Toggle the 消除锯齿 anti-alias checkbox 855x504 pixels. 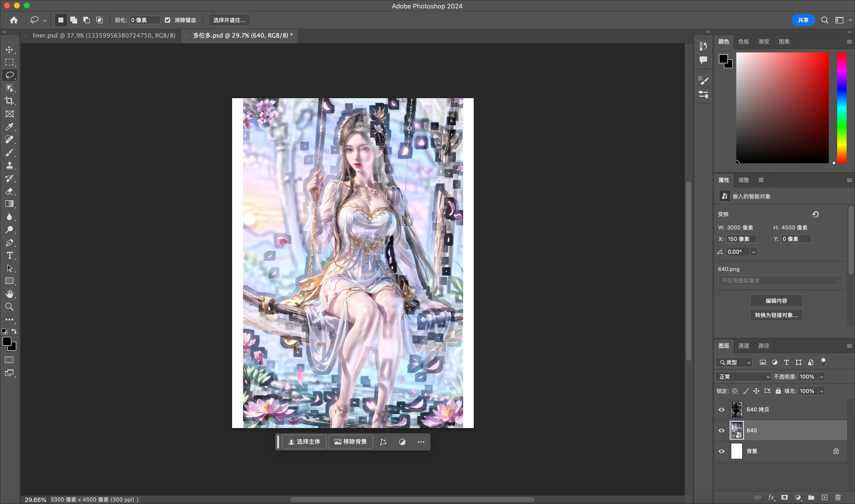point(167,20)
